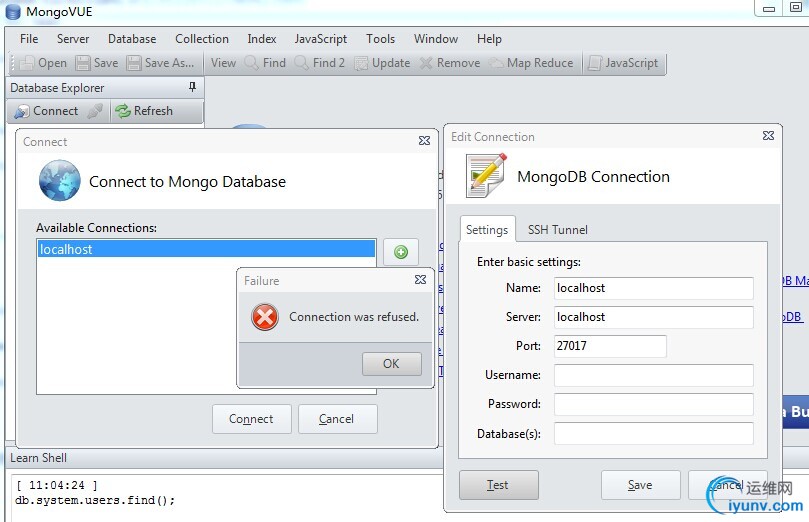The width and height of the screenshot is (809, 522).
Task: Click the Map Reduce toolbar item
Action: 531,63
